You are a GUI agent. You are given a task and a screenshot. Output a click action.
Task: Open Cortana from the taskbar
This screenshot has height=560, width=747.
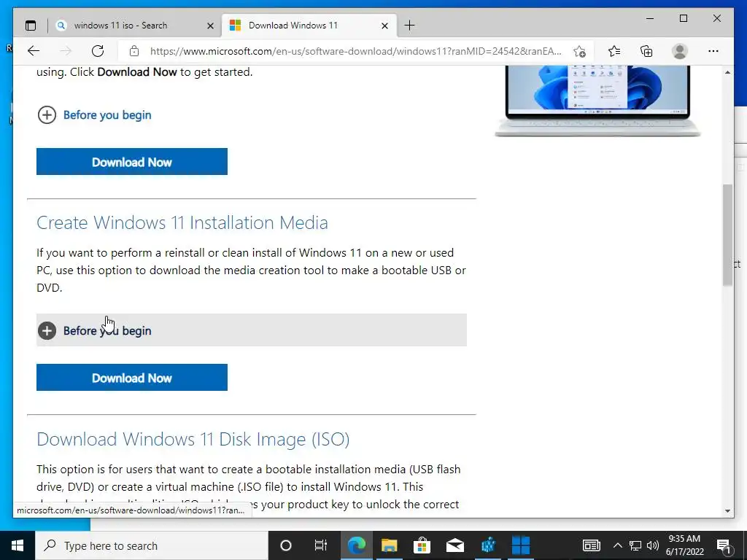(286, 545)
